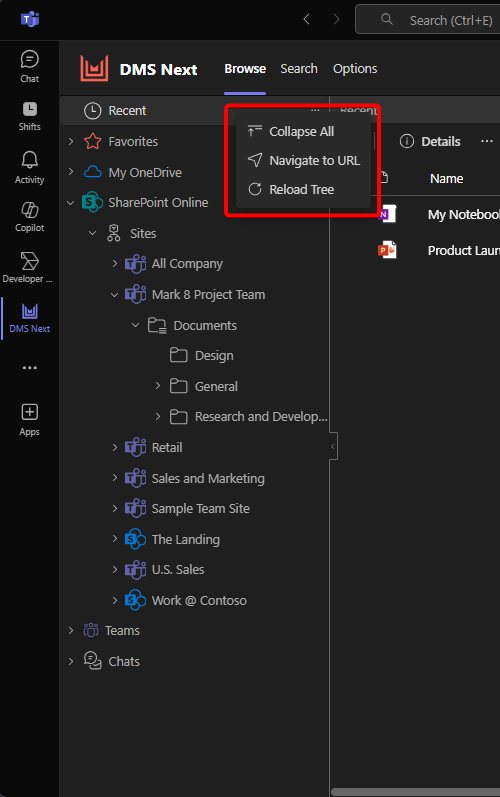Click the PowerPoint file icon
Screen dimensions: 500x797
coord(388,250)
